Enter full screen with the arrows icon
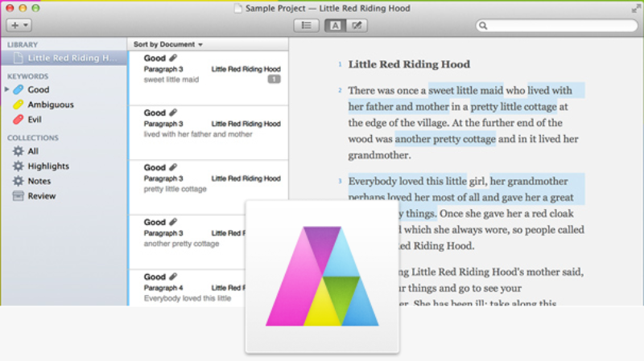644x361 pixels. click(x=636, y=8)
